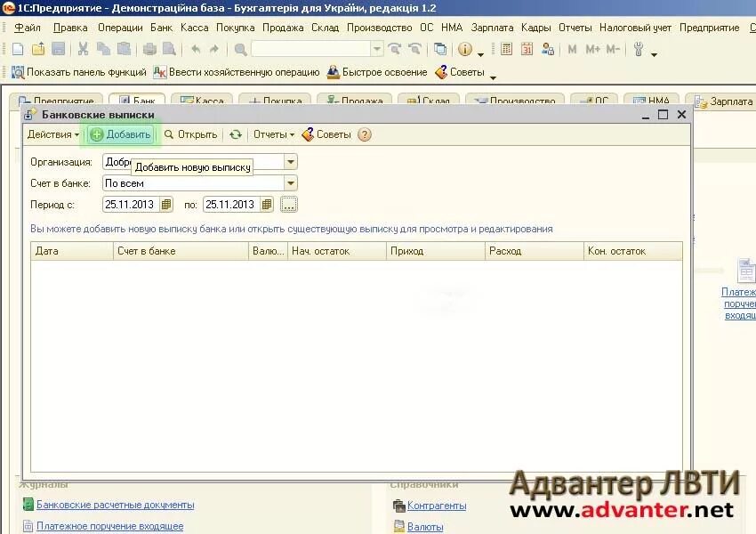Click the M+ memory button
The image size is (756, 534).
[x=592, y=49]
